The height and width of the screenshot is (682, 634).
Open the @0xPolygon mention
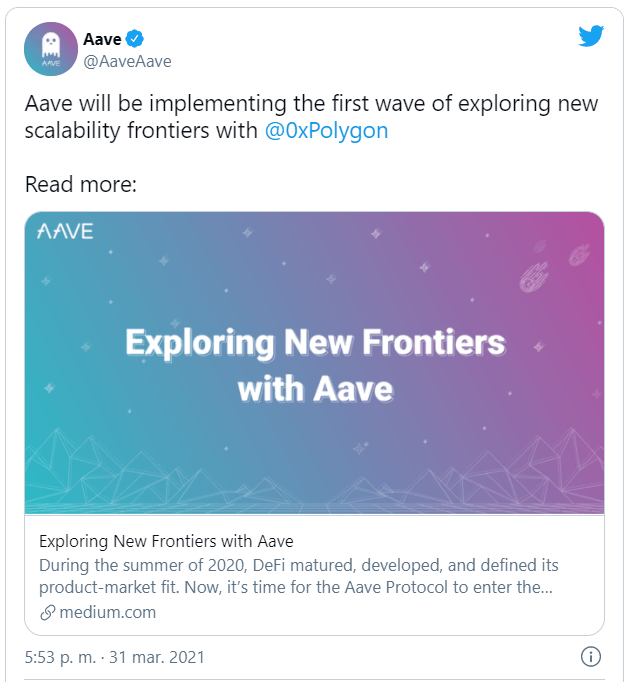326,131
